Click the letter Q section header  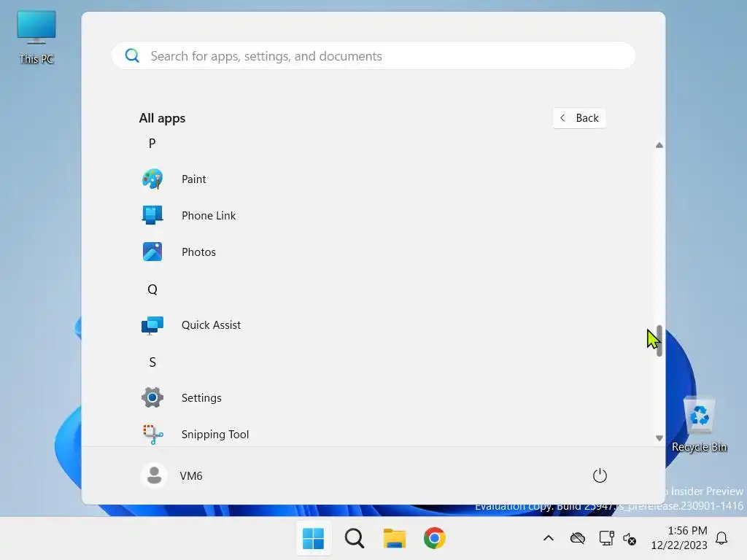coord(152,289)
